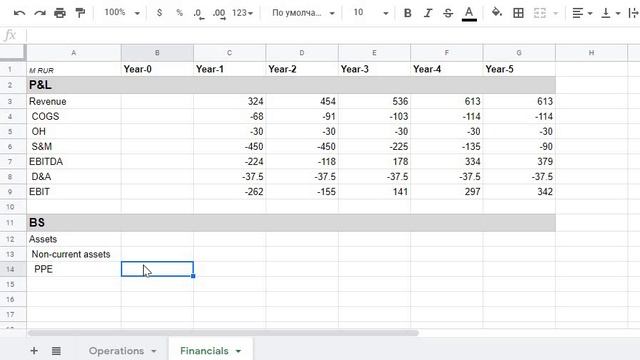The width and height of the screenshot is (640, 360).
Task: Open the all sheets list icon
Action: [56, 351]
